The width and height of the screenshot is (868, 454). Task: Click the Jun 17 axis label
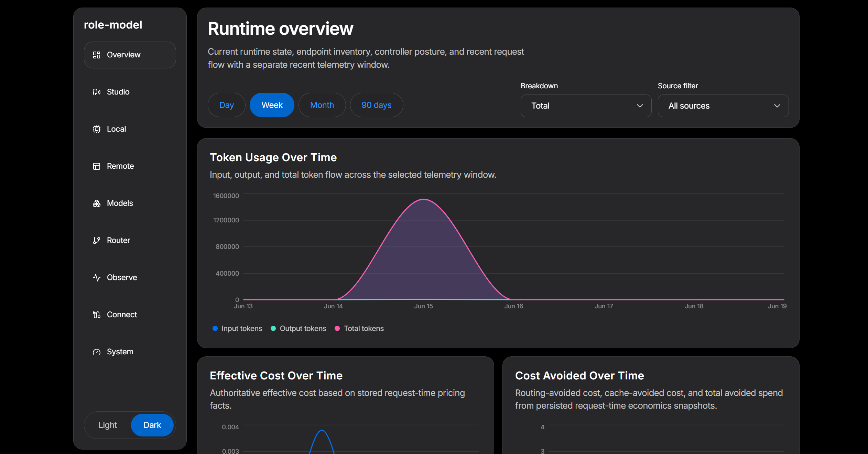[604, 306]
